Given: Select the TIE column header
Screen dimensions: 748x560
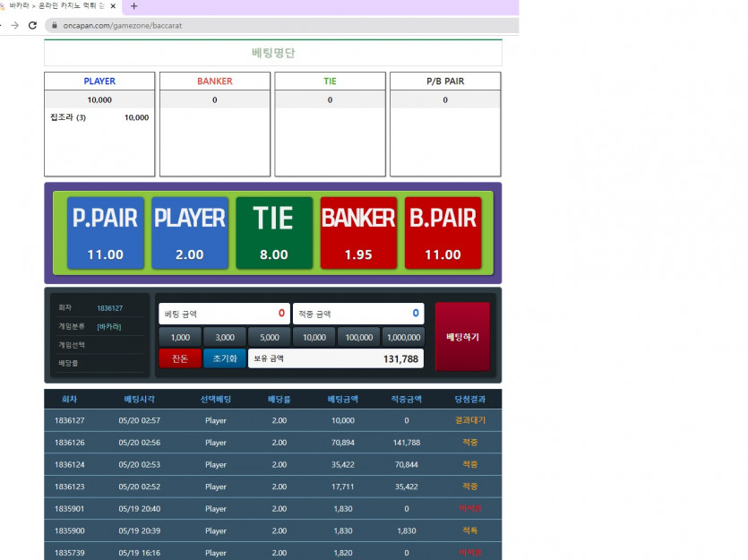Looking at the screenshot, I should tap(331, 82).
